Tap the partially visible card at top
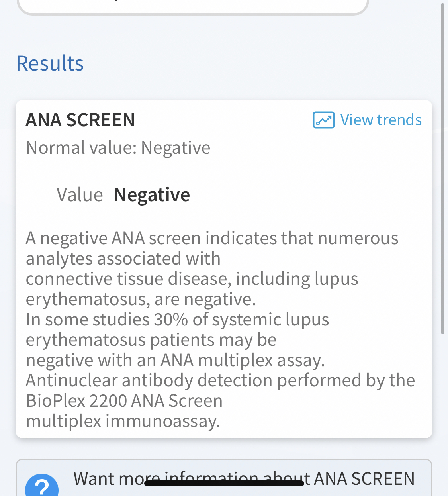448x496 pixels. (x=193, y=6)
